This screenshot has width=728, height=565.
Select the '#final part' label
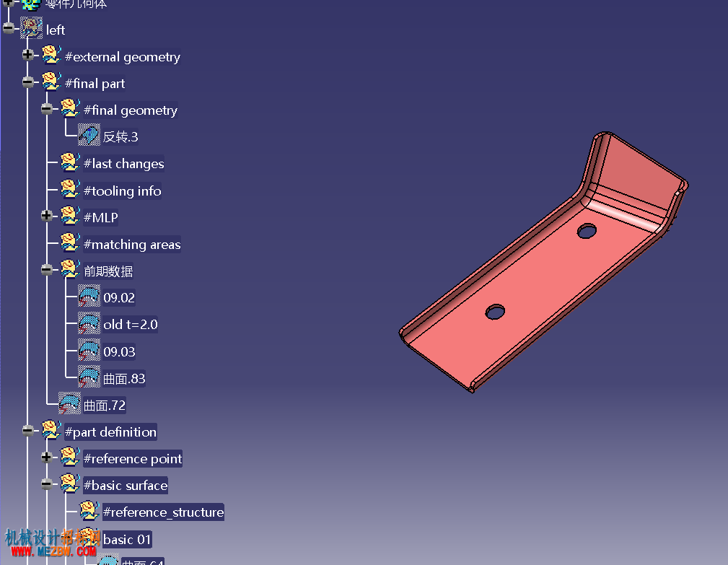pyautogui.click(x=95, y=84)
